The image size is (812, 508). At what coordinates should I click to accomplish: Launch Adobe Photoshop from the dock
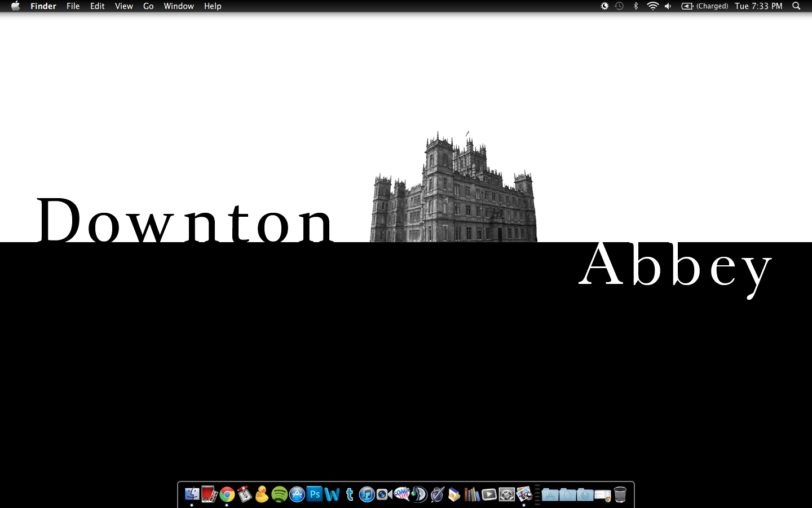pyautogui.click(x=314, y=494)
